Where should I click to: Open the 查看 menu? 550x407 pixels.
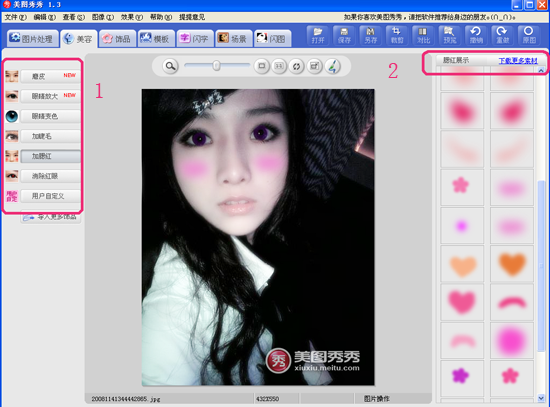[74, 17]
